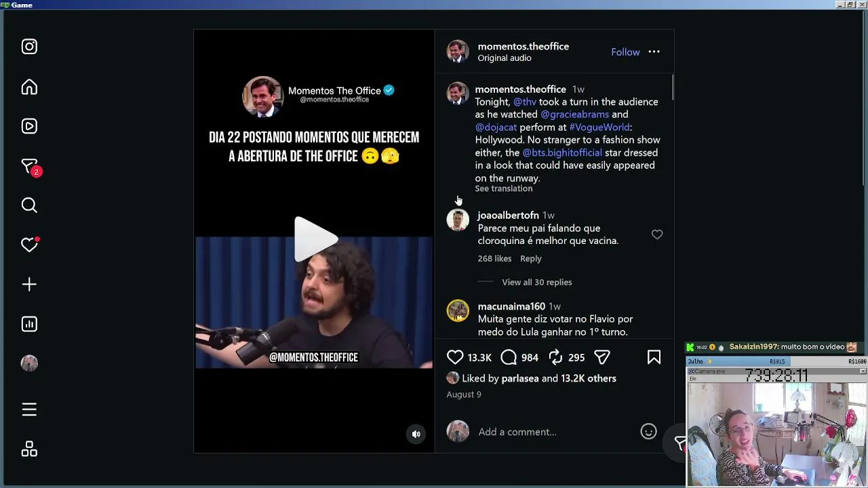Open the apps grid icon in sidebar
The width and height of the screenshot is (868, 488).
pos(29,449)
